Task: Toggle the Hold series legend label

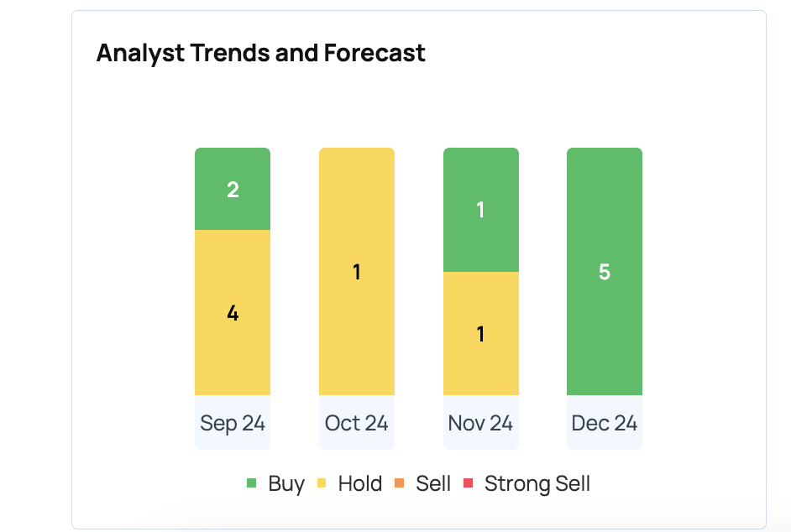Action: (x=359, y=484)
